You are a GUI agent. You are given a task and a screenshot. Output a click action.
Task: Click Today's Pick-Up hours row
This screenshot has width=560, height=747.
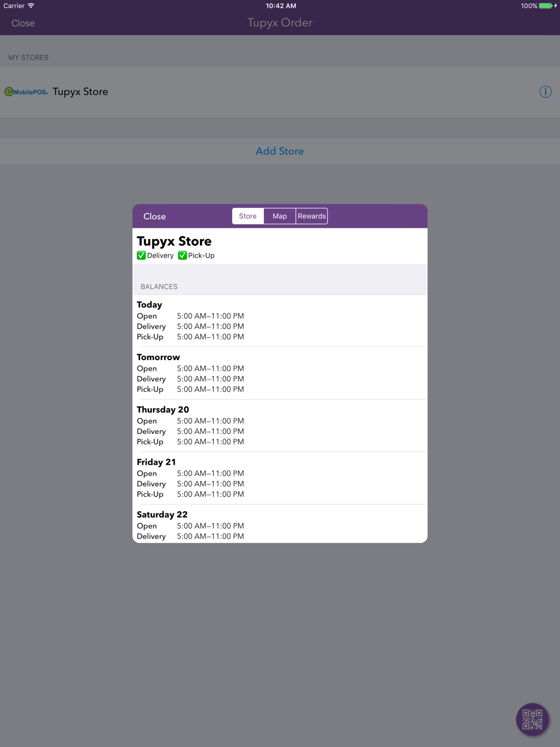pos(190,337)
